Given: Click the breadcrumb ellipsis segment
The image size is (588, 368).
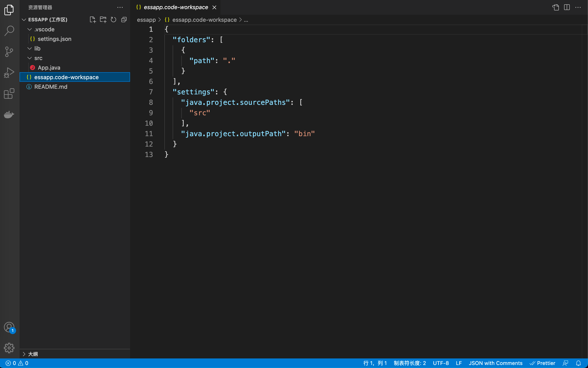Looking at the screenshot, I should pyautogui.click(x=246, y=20).
